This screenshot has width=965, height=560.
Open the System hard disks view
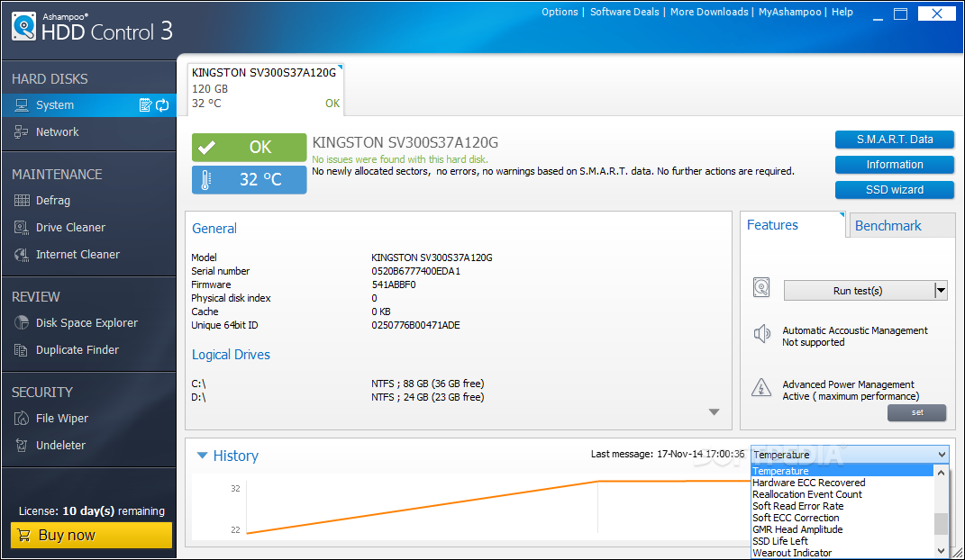click(x=88, y=105)
